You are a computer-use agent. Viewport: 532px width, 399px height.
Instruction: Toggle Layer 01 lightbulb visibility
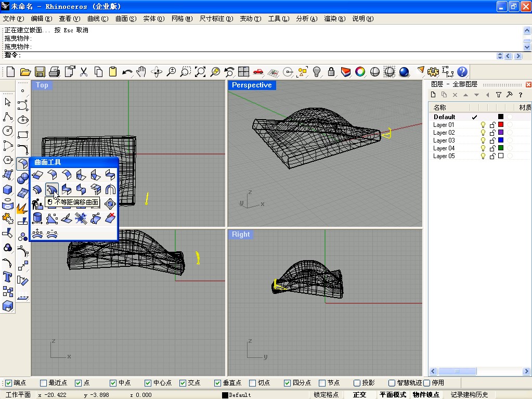[483, 125]
